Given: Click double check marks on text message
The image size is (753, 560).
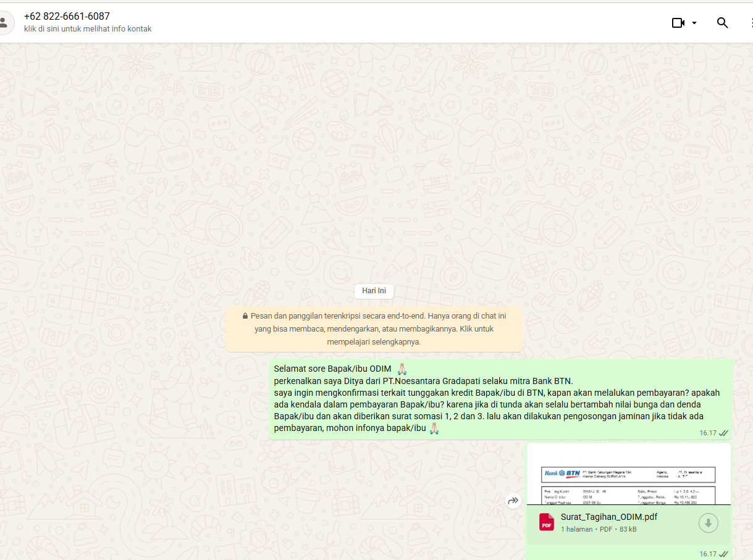Looking at the screenshot, I should (x=723, y=433).
